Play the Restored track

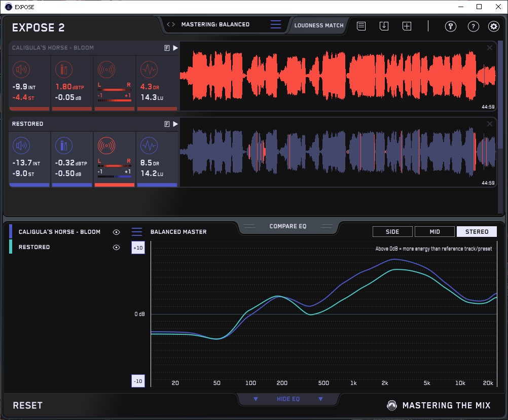(x=175, y=124)
